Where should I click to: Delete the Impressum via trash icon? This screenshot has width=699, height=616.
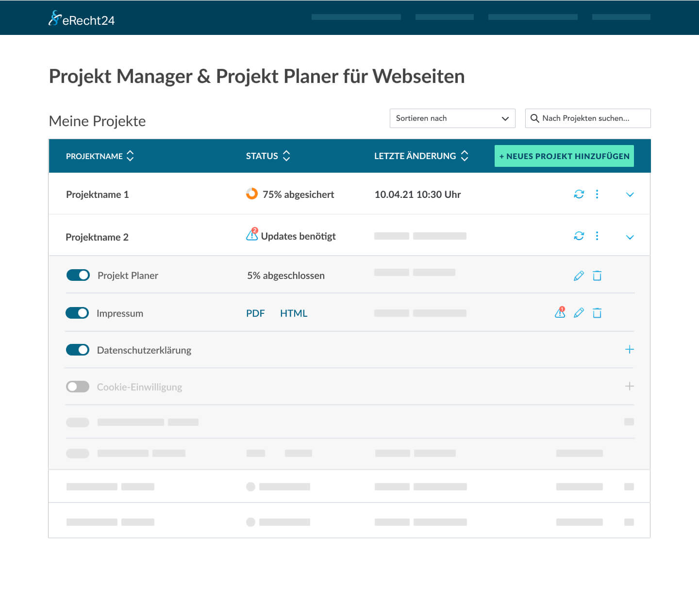[x=597, y=313]
